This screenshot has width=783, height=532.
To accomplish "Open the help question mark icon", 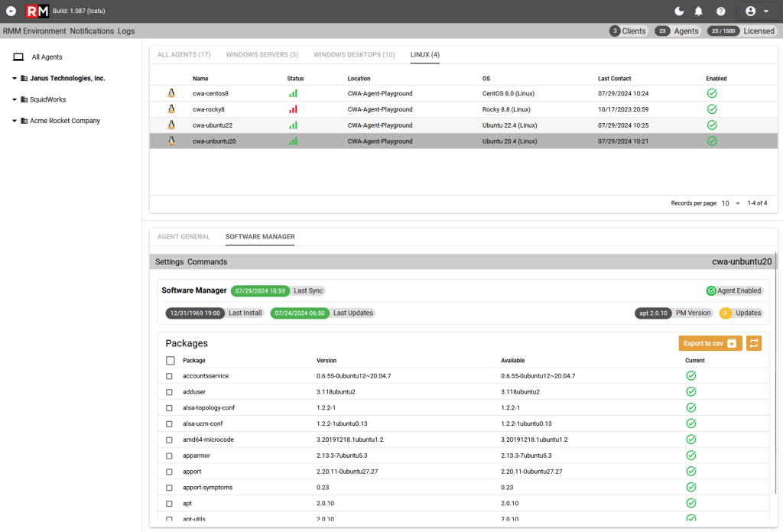I will pyautogui.click(x=720, y=11).
